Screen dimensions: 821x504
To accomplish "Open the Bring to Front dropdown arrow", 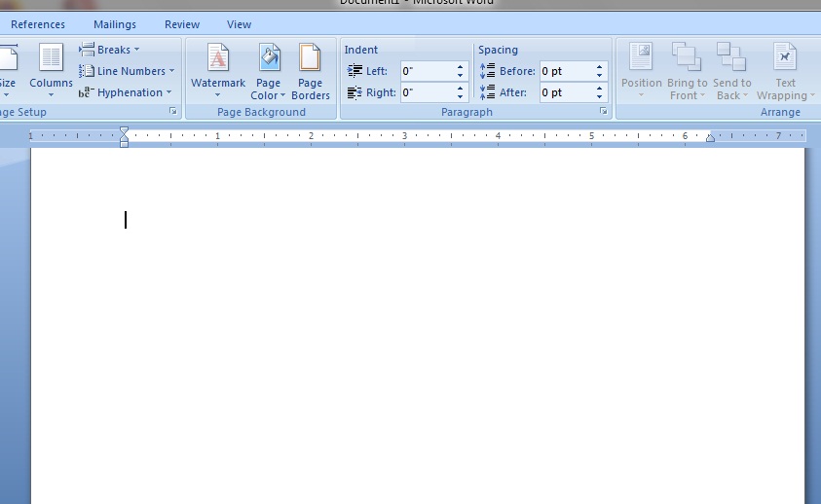I will click(702, 95).
